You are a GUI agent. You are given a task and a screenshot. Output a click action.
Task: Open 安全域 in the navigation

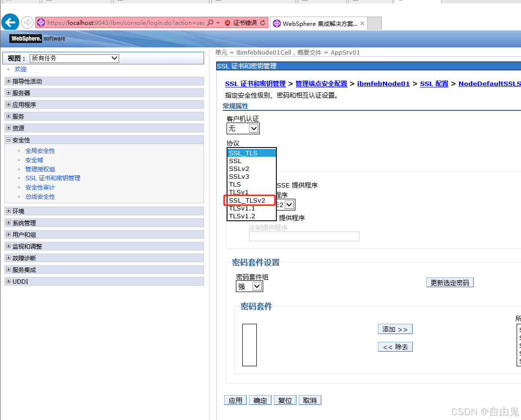(34, 160)
